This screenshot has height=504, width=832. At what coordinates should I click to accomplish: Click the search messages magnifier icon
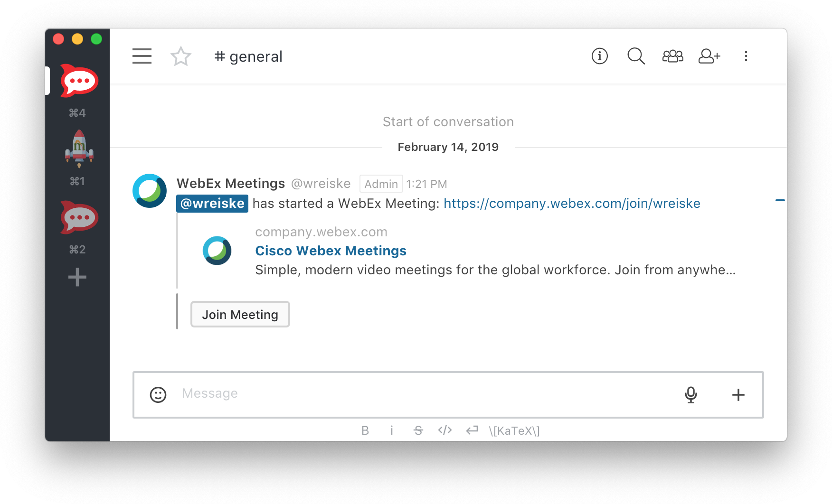pyautogui.click(x=636, y=56)
